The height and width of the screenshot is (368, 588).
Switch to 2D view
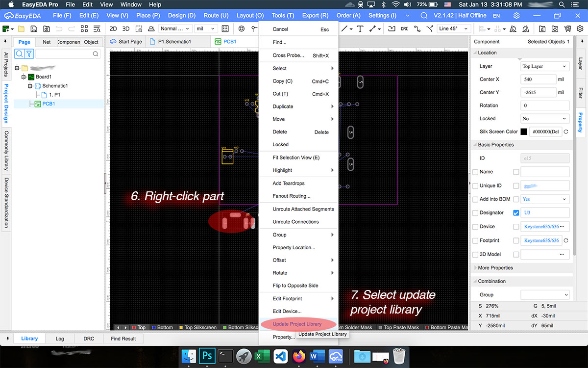pos(113,28)
